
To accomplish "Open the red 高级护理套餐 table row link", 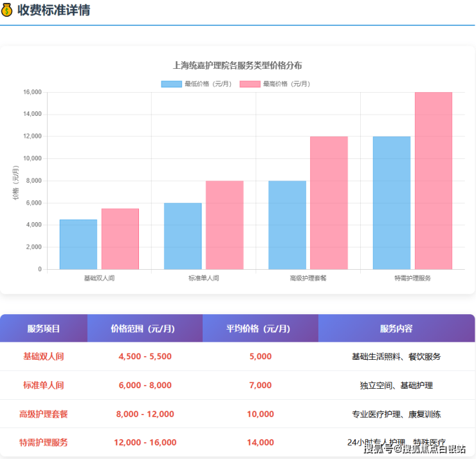I will coord(44,414).
